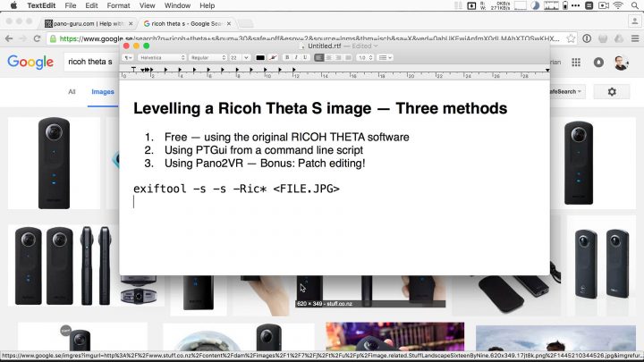The width and height of the screenshot is (644, 362).
Task: Open the Format menu
Action: tap(119, 5)
